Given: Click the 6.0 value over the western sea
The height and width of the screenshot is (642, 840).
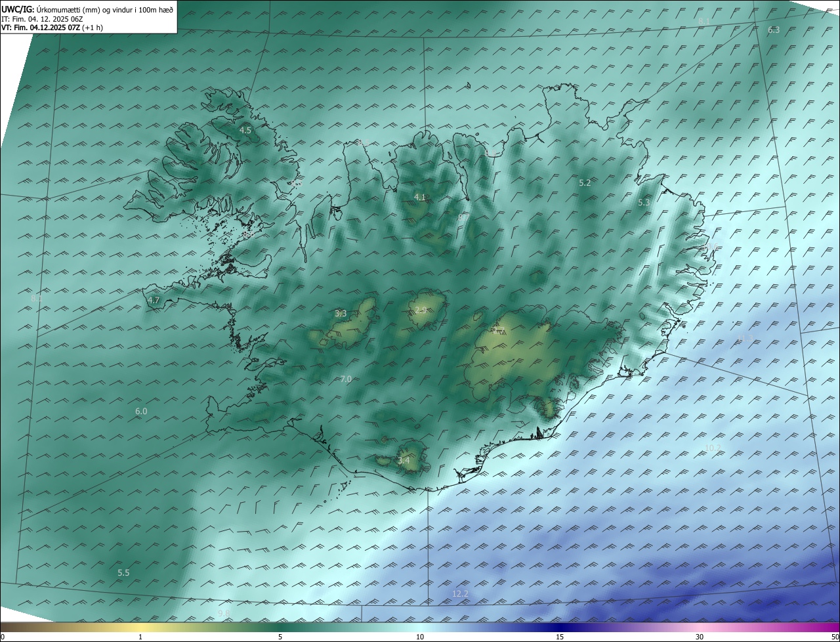Looking at the screenshot, I should click(x=141, y=412).
